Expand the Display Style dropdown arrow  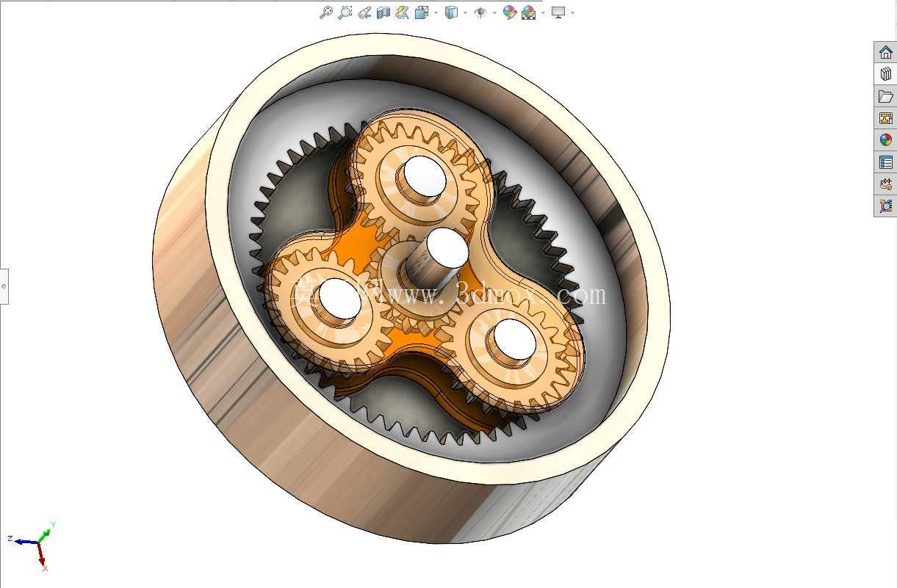(x=465, y=13)
